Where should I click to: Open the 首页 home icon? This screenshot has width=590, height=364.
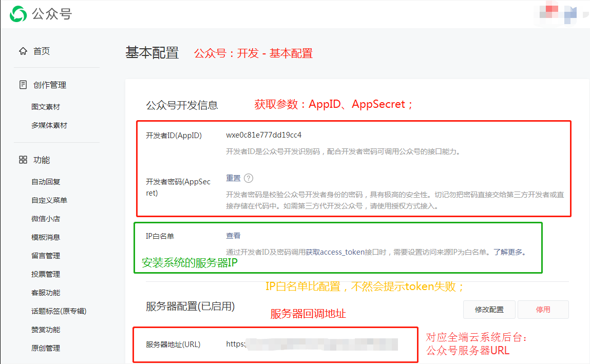[x=23, y=51]
